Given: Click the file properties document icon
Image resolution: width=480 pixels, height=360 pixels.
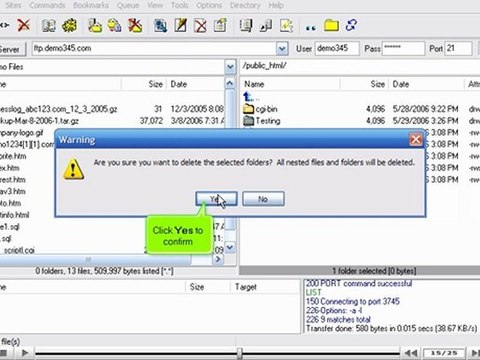Looking at the screenshot, I should coord(220,26).
